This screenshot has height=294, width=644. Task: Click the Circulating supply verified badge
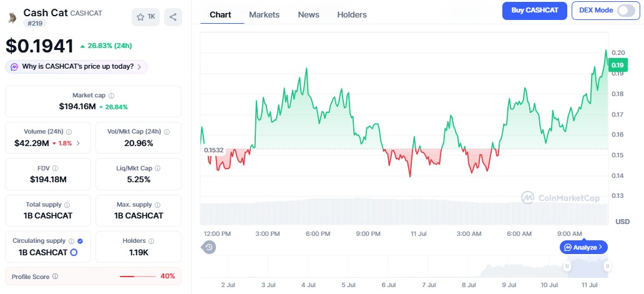point(80,241)
